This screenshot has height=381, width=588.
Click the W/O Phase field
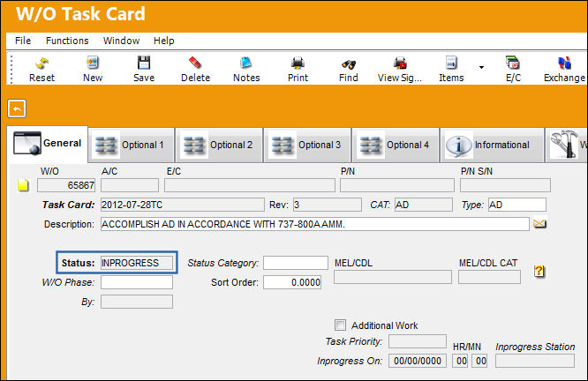[137, 282]
